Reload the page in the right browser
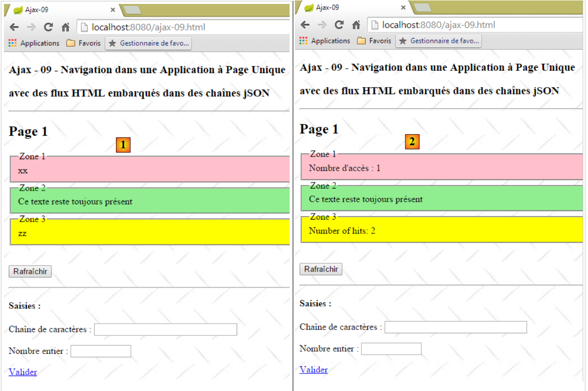Viewport: 588px width, 391px height. 339,24
